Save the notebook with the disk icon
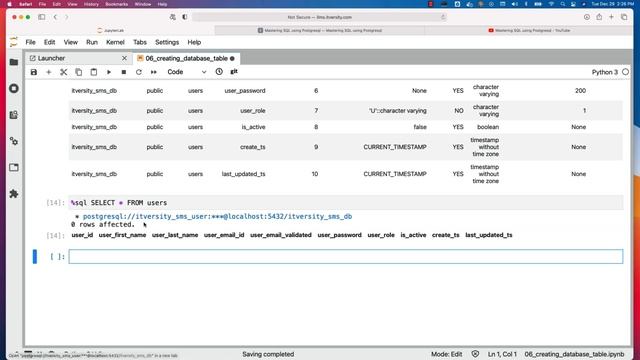The height and width of the screenshot is (360, 640). click(x=34, y=72)
